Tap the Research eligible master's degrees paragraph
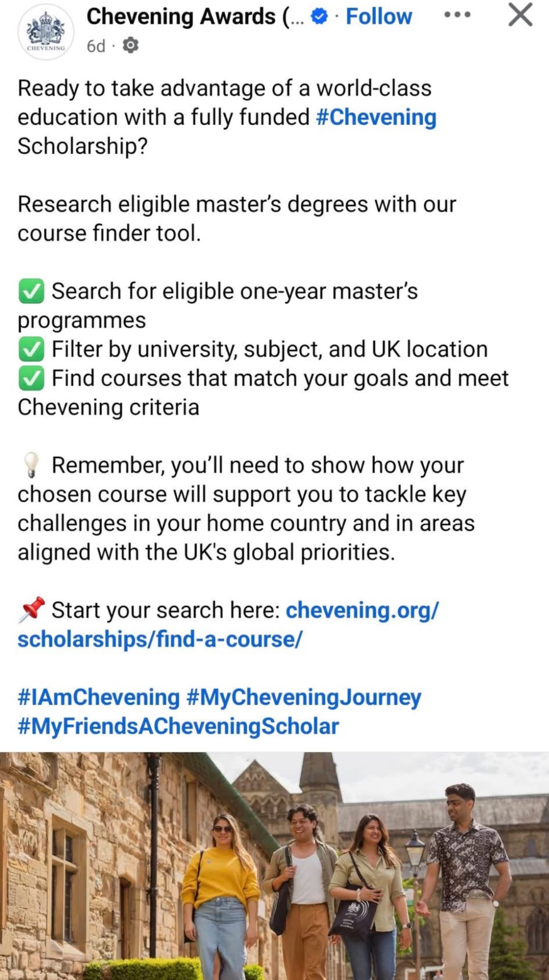549x980 pixels. click(x=237, y=219)
